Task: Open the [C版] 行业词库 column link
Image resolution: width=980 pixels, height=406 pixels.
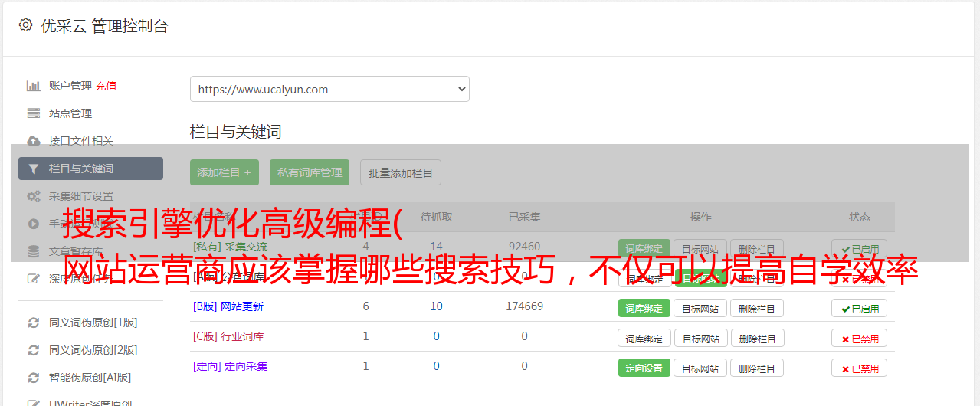Action: click(228, 336)
